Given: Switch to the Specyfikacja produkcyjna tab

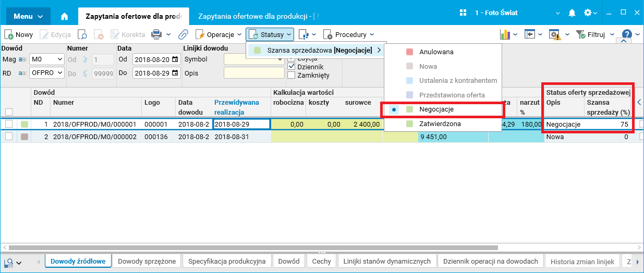Looking at the screenshot, I should pos(227,261).
